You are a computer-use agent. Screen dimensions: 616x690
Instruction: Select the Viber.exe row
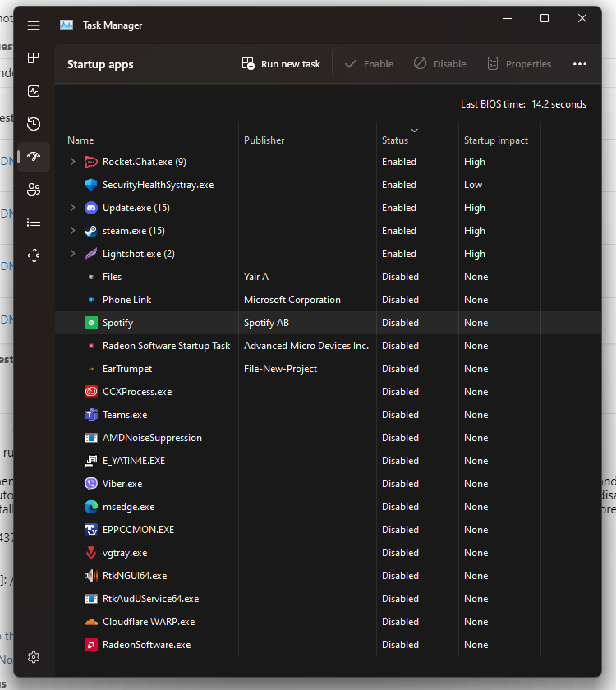point(164,484)
